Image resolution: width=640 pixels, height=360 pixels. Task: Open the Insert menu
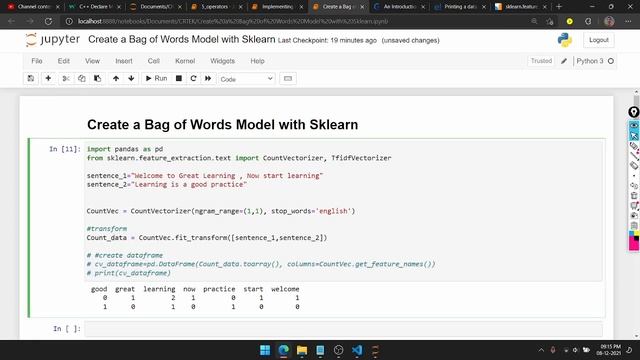coord(124,61)
